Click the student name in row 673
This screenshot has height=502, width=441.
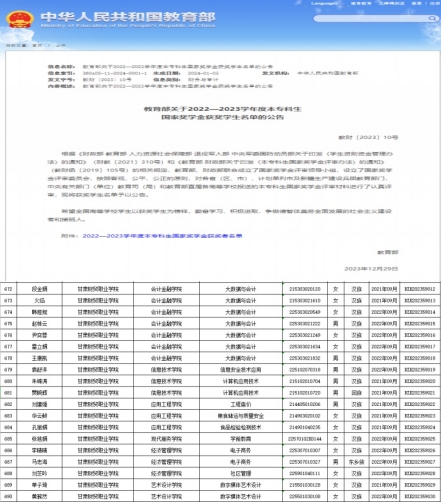click(x=39, y=301)
